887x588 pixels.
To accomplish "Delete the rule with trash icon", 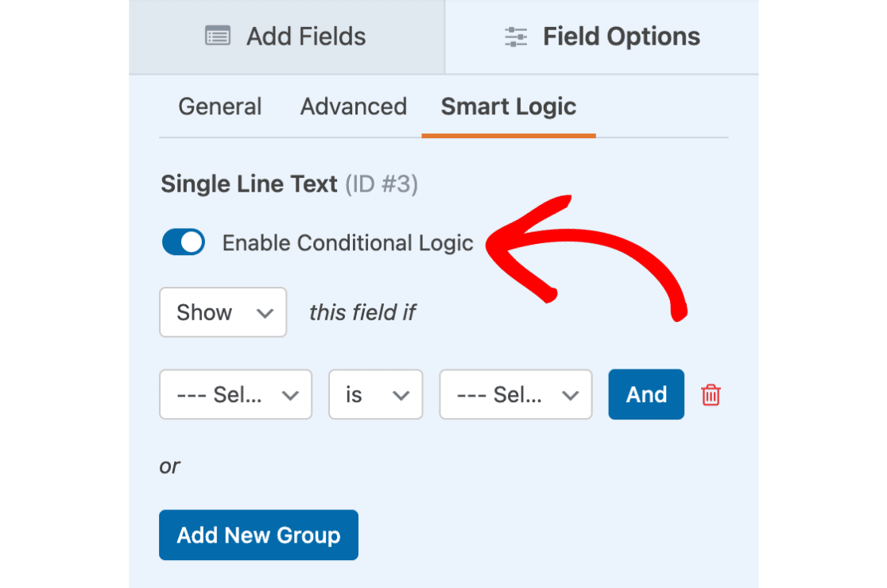I will [x=711, y=395].
